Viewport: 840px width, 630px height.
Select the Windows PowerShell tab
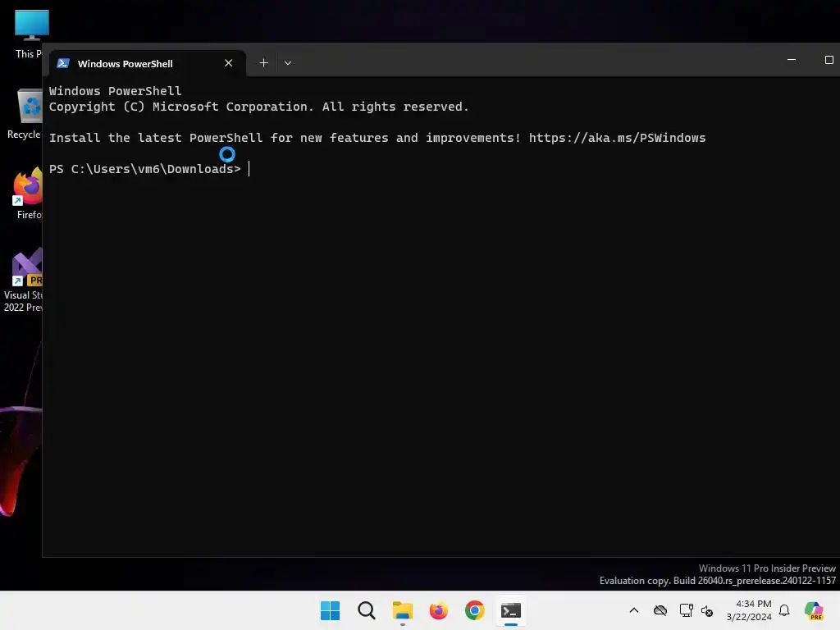(x=148, y=63)
